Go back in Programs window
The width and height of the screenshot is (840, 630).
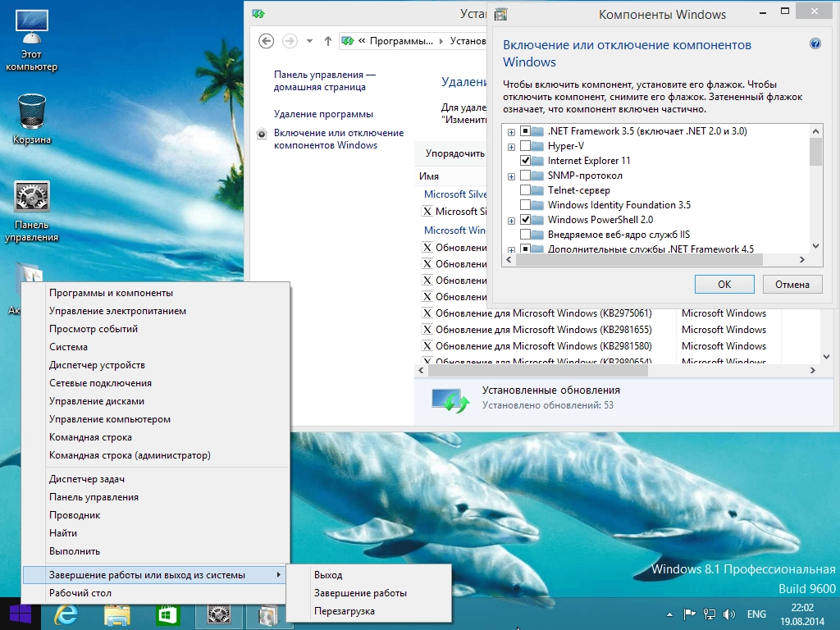(x=267, y=41)
